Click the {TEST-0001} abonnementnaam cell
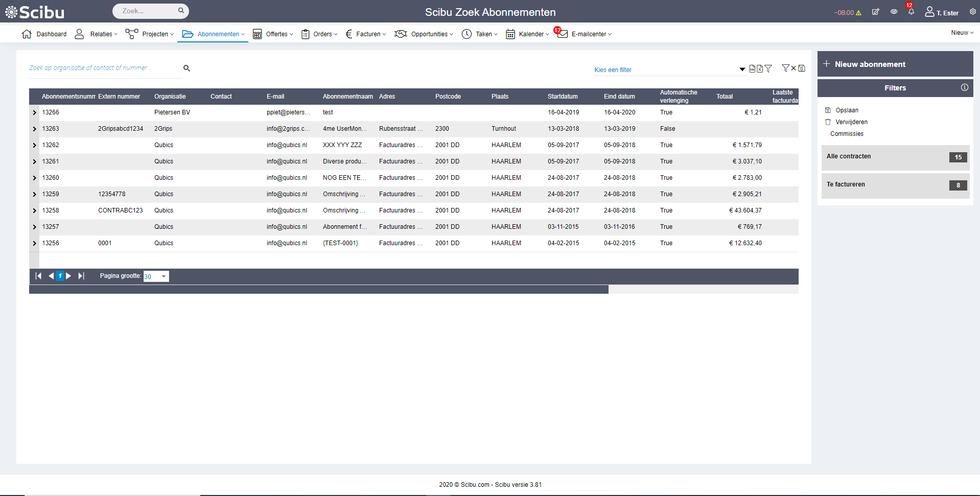The height and width of the screenshot is (496, 980). point(340,243)
